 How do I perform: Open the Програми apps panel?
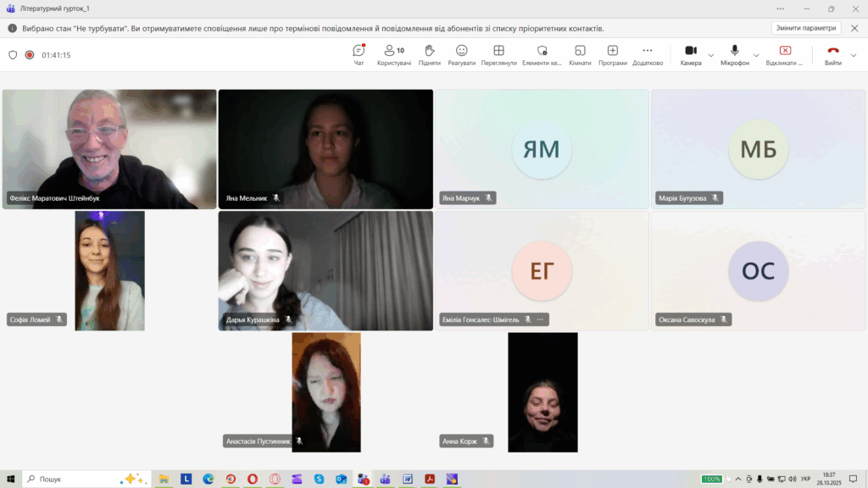612,54
